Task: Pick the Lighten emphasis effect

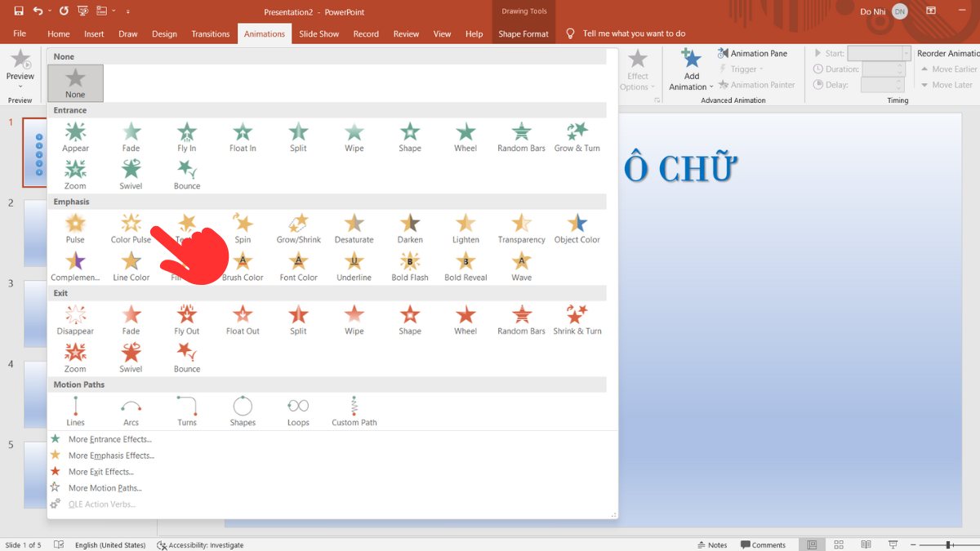Action: point(465,229)
